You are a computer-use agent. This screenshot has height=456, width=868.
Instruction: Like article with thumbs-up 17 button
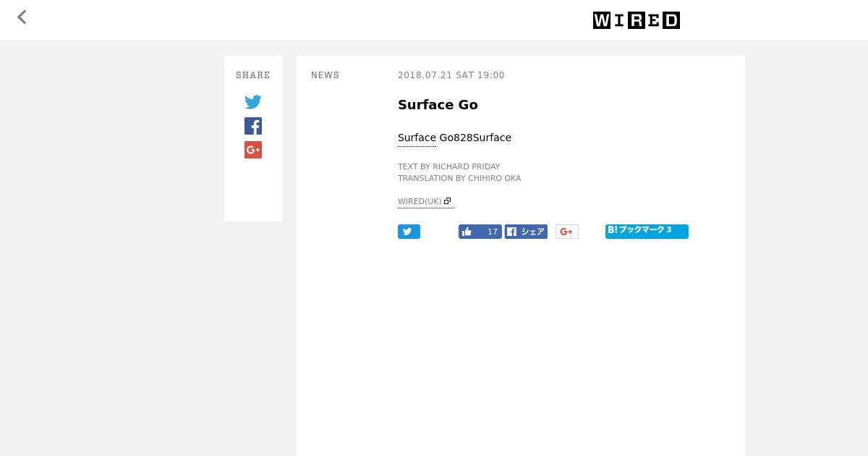tap(480, 232)
